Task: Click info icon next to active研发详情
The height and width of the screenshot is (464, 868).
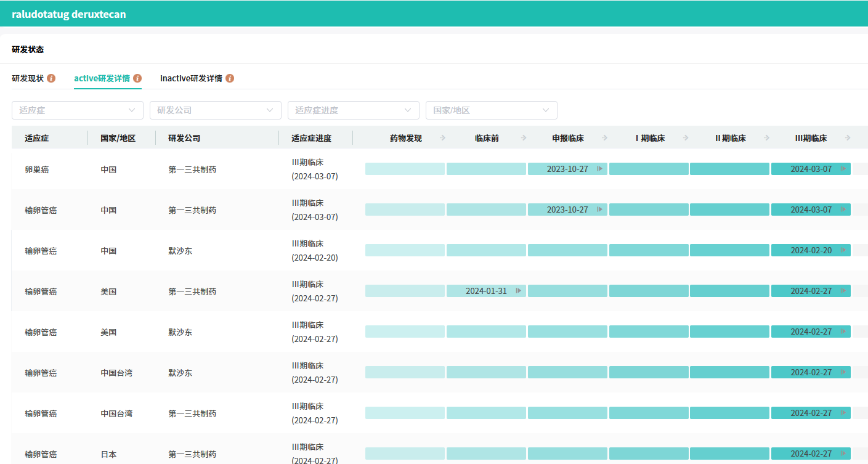Action: tap(137, 78)
